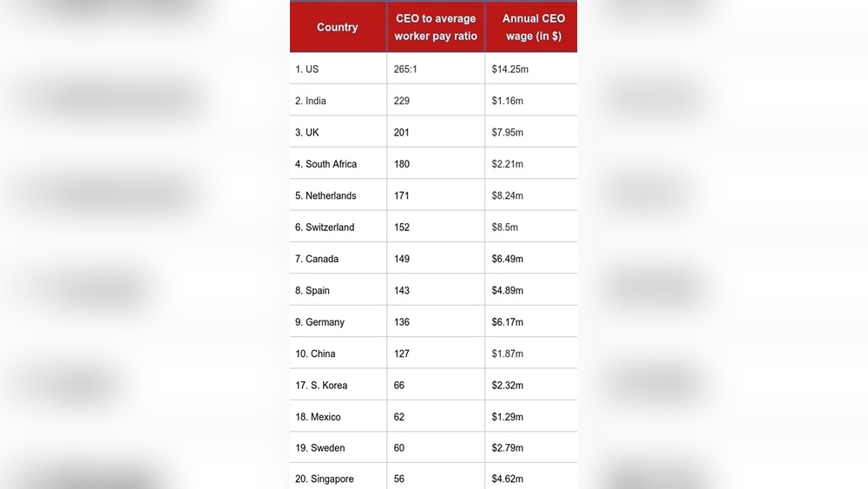This screenshot has width=868, height=489.
Task: Click the UK pay ratio value 201
Action: click(401, 132)
